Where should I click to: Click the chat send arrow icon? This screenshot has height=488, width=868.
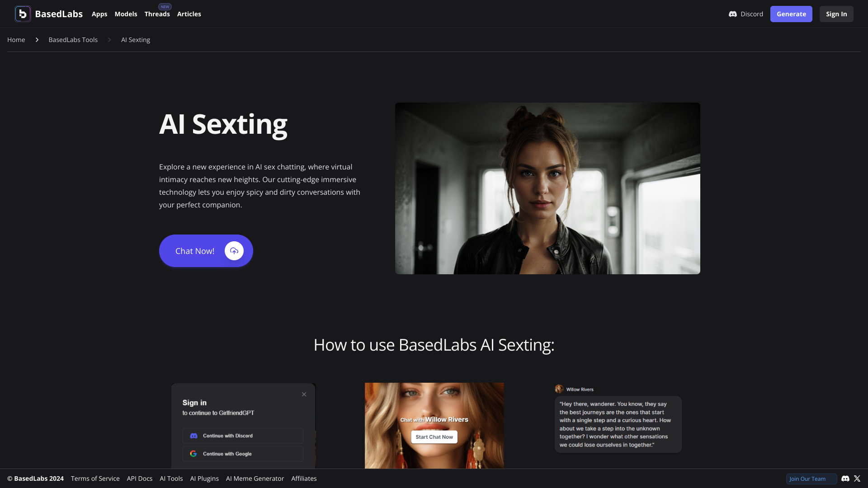click(234, 251)
